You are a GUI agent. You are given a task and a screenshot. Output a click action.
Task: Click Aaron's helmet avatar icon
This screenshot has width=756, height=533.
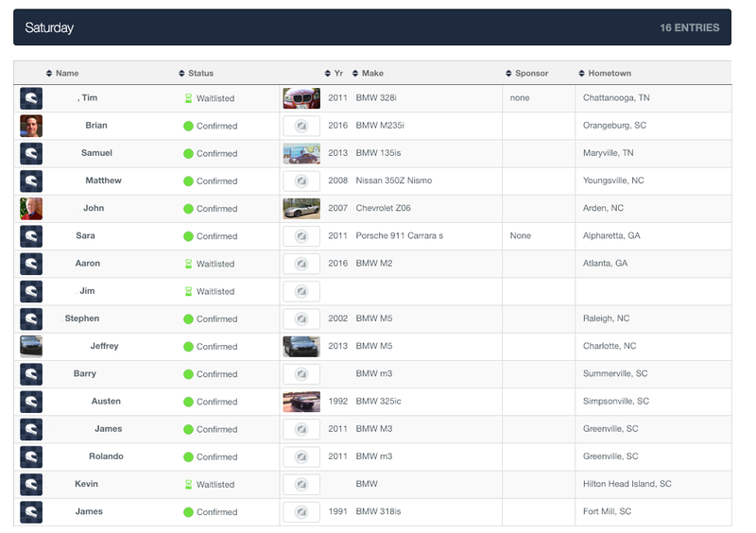(x=31, y=264)
